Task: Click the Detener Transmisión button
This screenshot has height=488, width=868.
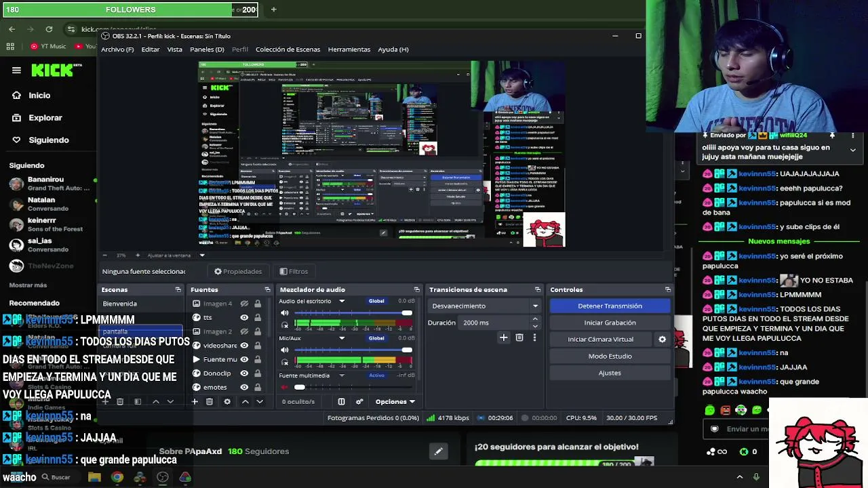Action: pos(610,306)
